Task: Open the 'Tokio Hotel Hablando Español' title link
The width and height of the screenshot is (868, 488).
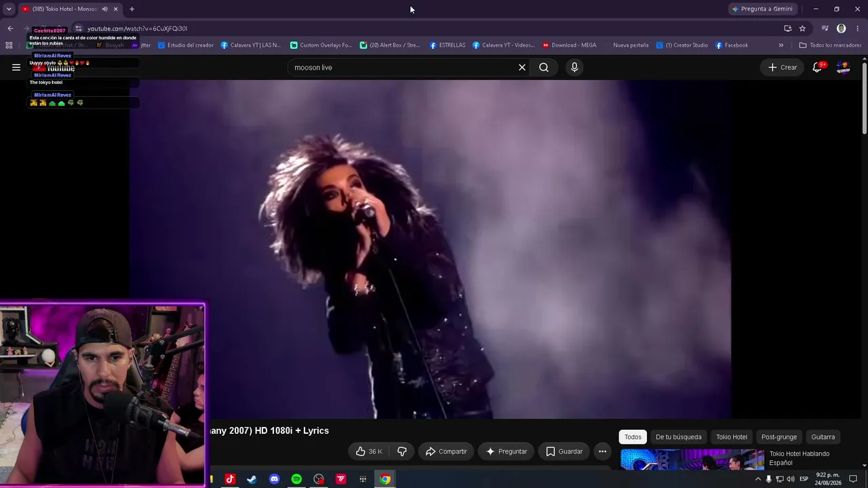Action: pyautogui.click(x=800, y=458)
